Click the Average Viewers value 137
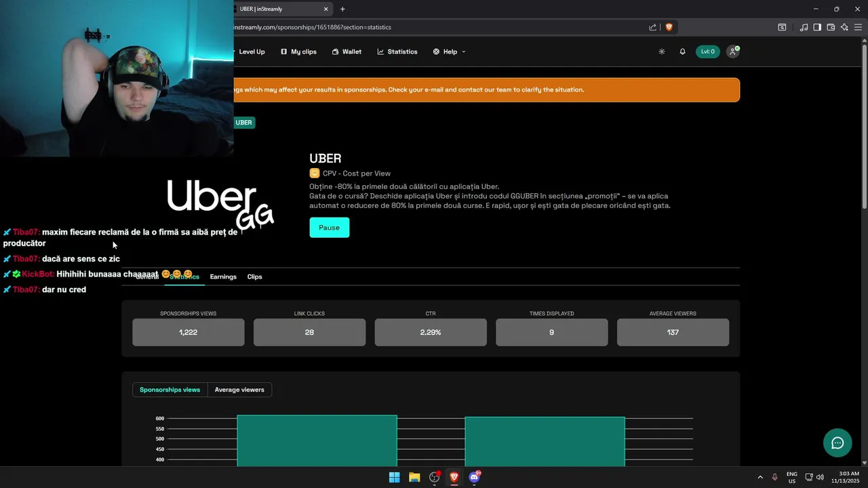868x488 pixels. click(673, 332)
